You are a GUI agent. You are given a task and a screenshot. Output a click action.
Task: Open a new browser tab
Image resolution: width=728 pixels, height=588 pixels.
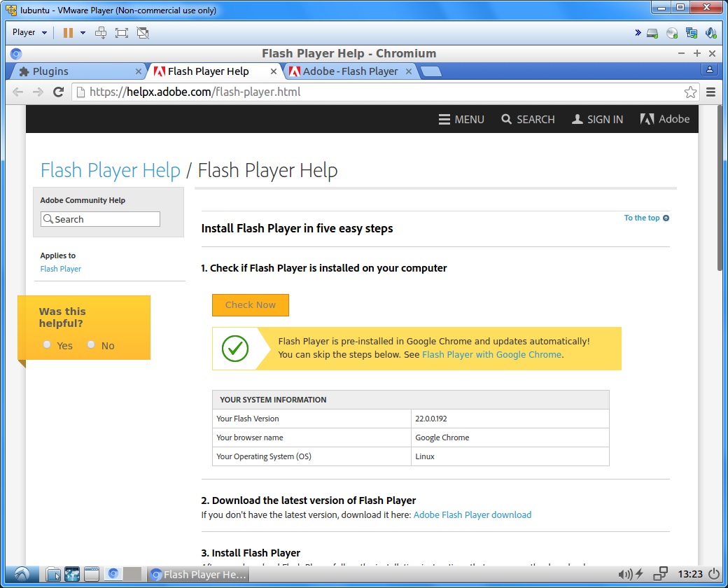click(431, 71)
